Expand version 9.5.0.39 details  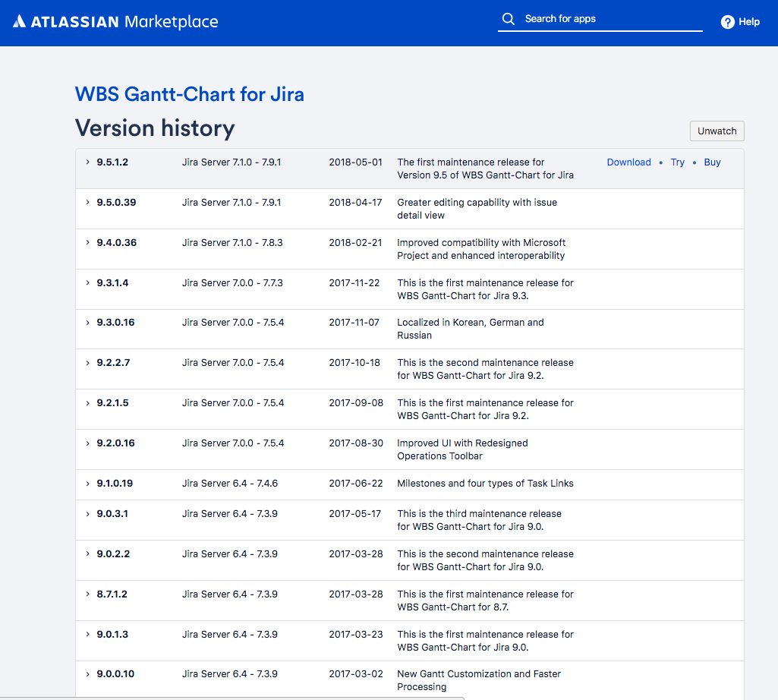[x=88, y=203]
